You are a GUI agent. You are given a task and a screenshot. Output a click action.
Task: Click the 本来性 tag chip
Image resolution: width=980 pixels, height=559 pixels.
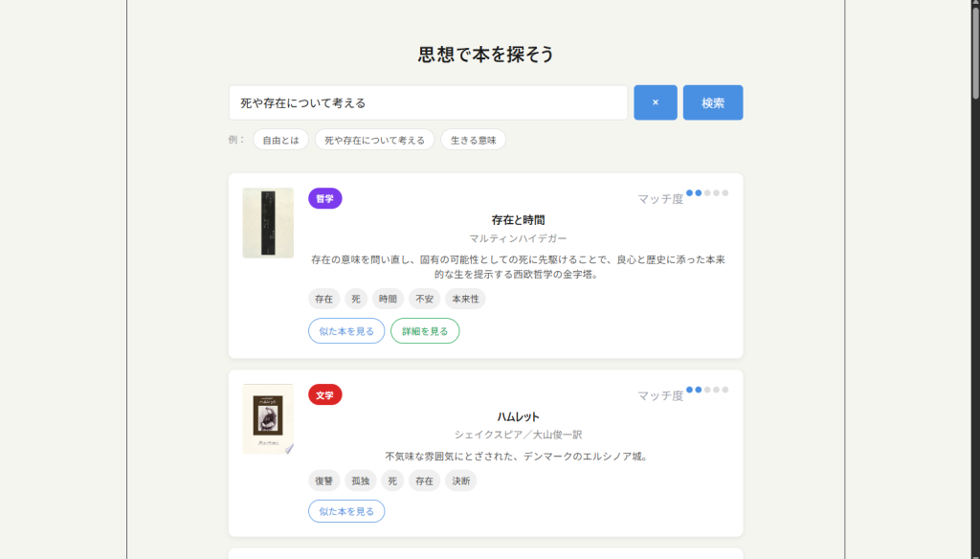tap(465, 299)
